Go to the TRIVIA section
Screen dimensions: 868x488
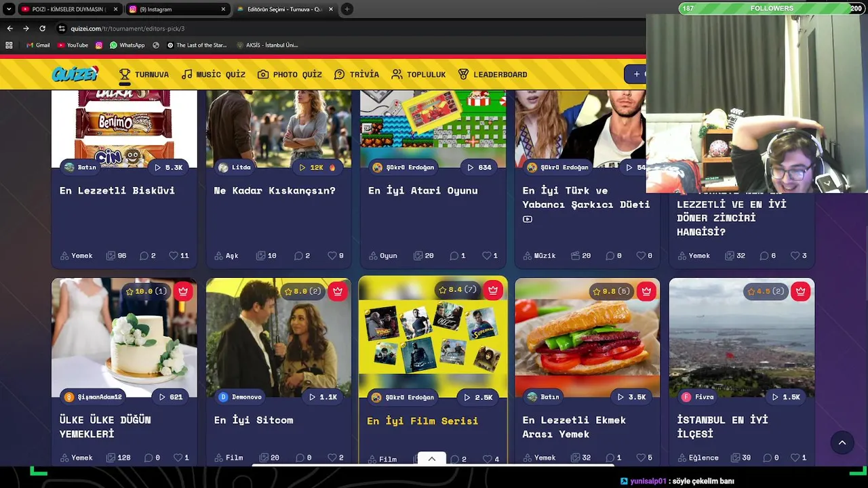tap(357, 75)
